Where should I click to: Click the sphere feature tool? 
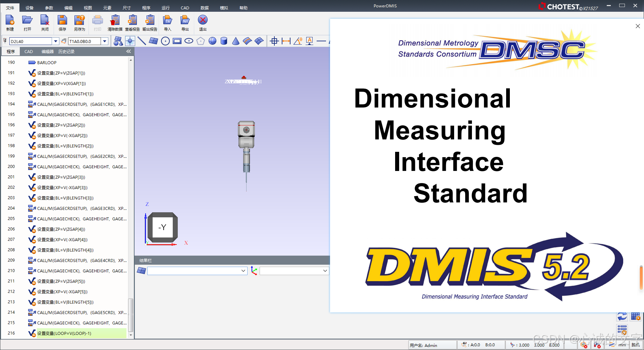tap(212, 41)
